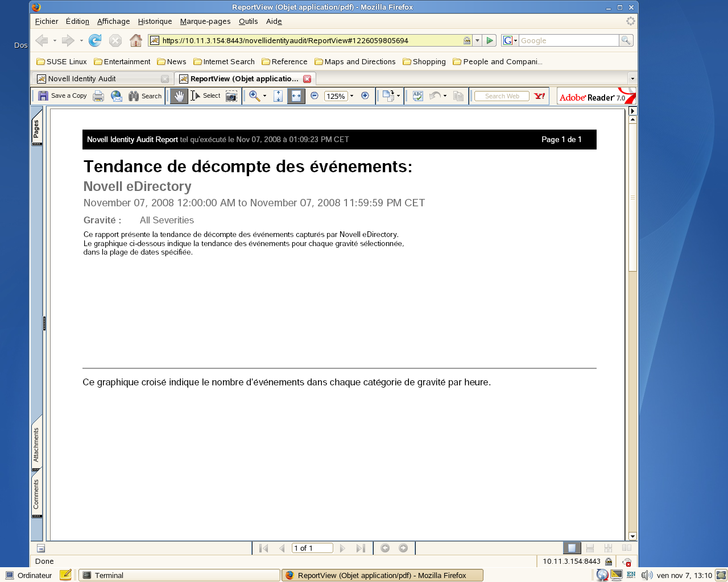Open the Fichier menu
This screenshot has height=582, width=728.
point(47,22)
